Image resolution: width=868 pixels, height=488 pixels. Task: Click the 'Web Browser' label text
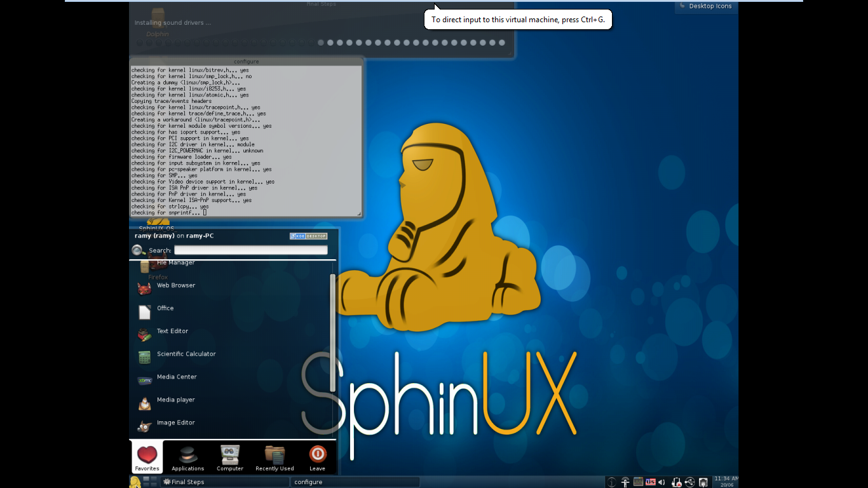tap(176, 285)
